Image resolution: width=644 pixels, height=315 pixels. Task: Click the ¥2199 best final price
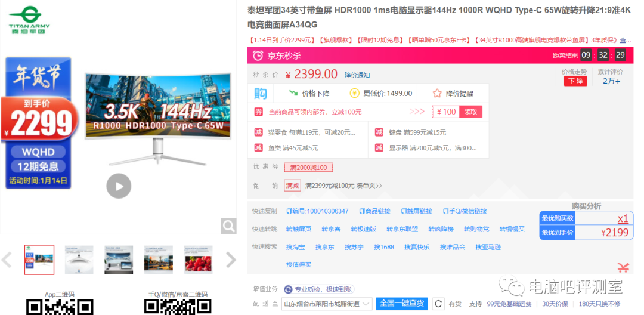coord(614,233)
